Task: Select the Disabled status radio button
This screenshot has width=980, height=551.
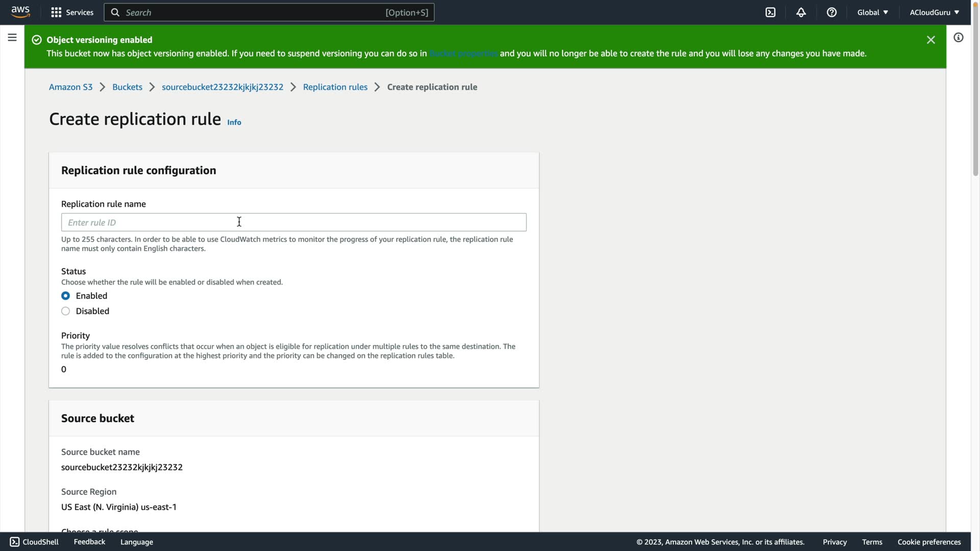Action: pos(65,311)
